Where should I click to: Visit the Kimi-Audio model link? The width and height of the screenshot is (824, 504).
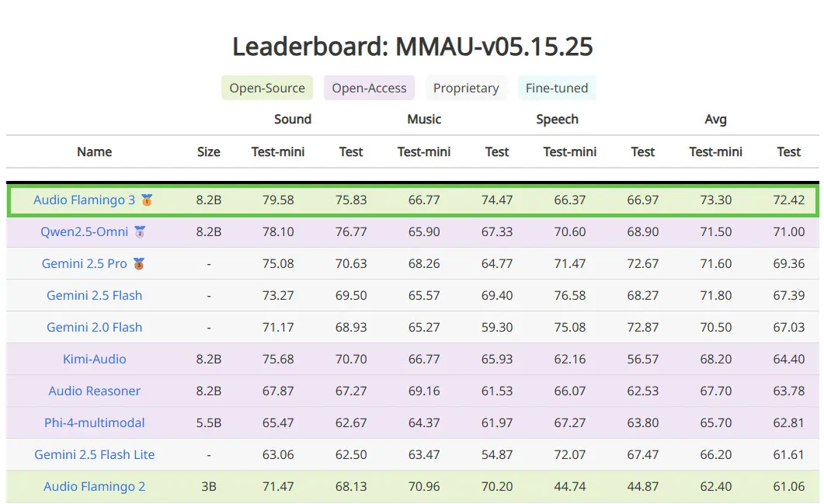coord(95,359)
